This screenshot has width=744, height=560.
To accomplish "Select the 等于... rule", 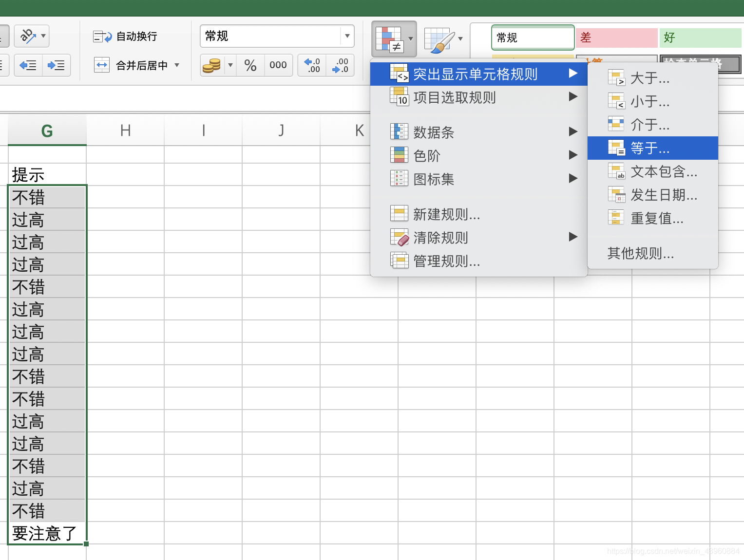I will (652, 148).
